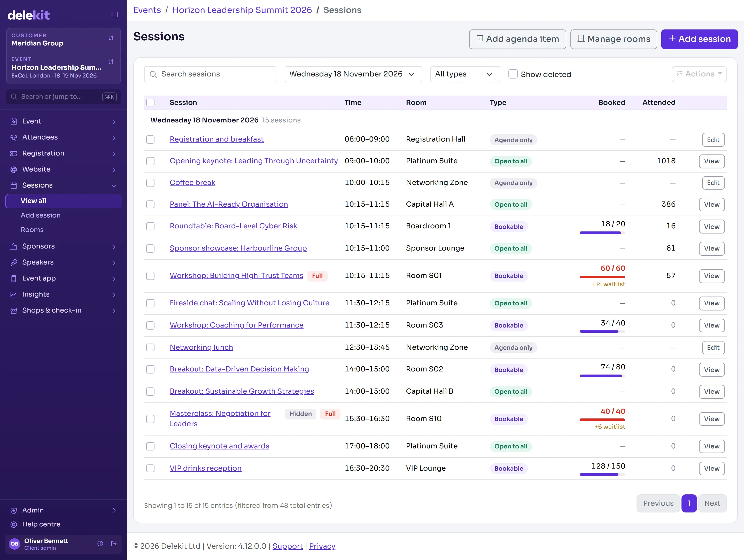Click the Search or jump to box
The height and width of the screenshot is (560, 744).
(x=64, y=97)
